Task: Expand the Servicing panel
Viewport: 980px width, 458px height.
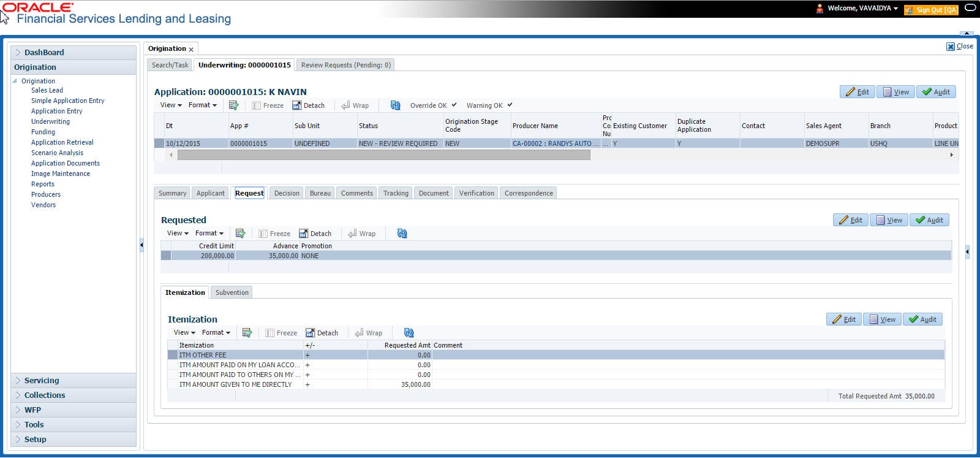Action: point(73,381)
